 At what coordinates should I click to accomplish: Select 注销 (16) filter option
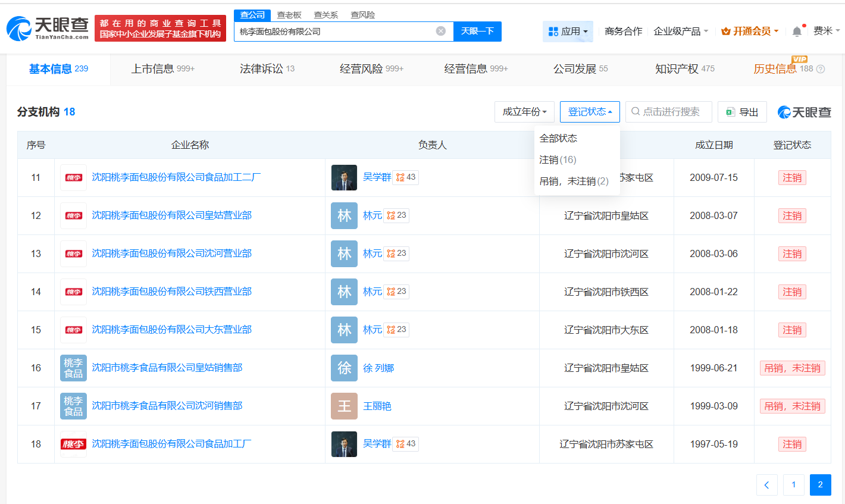click(558, 159)
